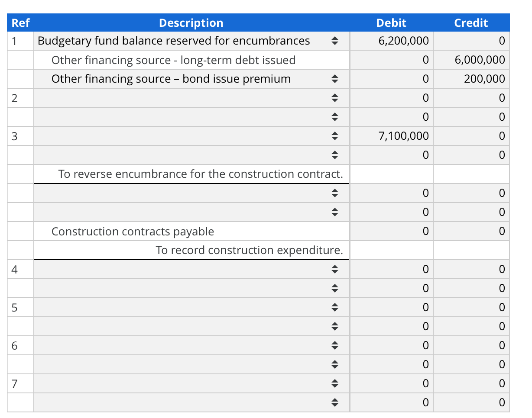Open the account picker on entry 2 second row

coord(335,117)
